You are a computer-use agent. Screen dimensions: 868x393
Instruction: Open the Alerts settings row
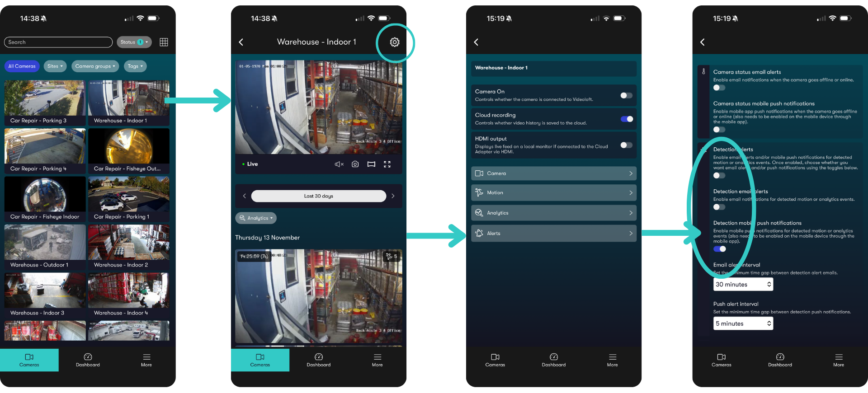coord(554,233)
